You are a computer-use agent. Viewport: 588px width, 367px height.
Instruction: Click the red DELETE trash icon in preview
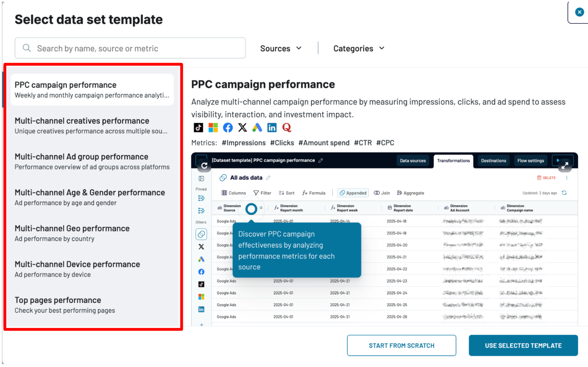[x=539, y=178]
